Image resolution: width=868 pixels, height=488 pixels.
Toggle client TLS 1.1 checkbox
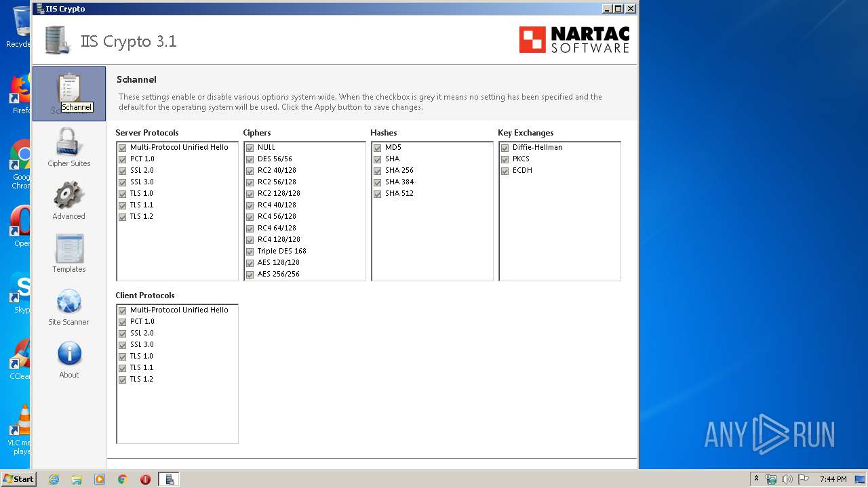pos(123,368)
